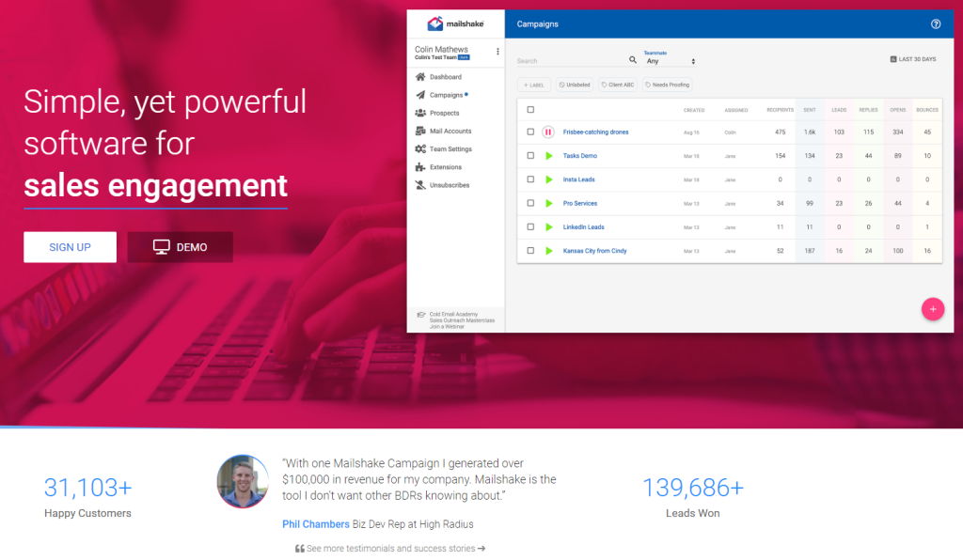Viewport: 963px width, 560px height.
Task: Check the LinkedIn Leads row checkbox
Action: point(530,227)
